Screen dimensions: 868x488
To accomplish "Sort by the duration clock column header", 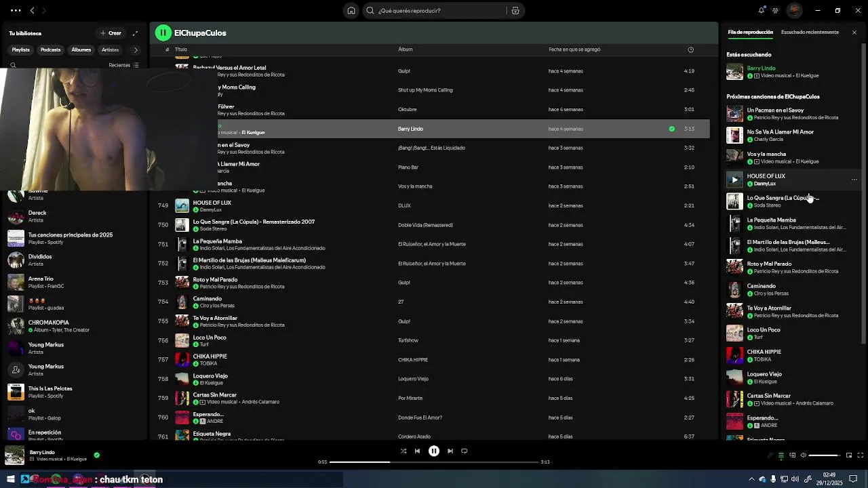I will click(690, 49).
